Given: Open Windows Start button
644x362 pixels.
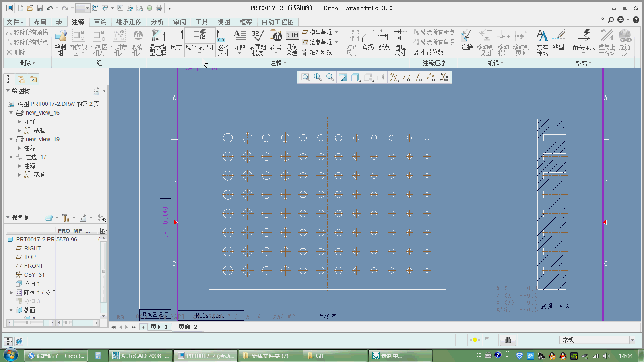Looking at the screenshot, I should (x=11, y=356).
